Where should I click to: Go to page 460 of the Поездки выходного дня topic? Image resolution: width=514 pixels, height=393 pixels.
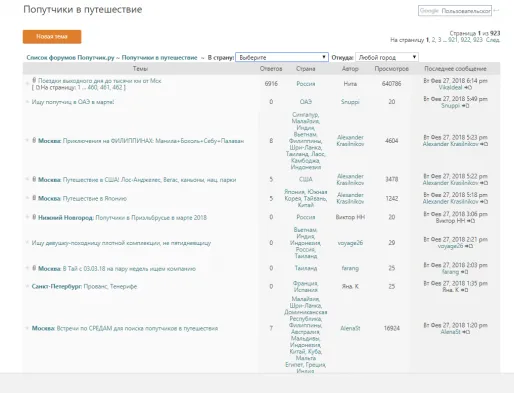92,88
